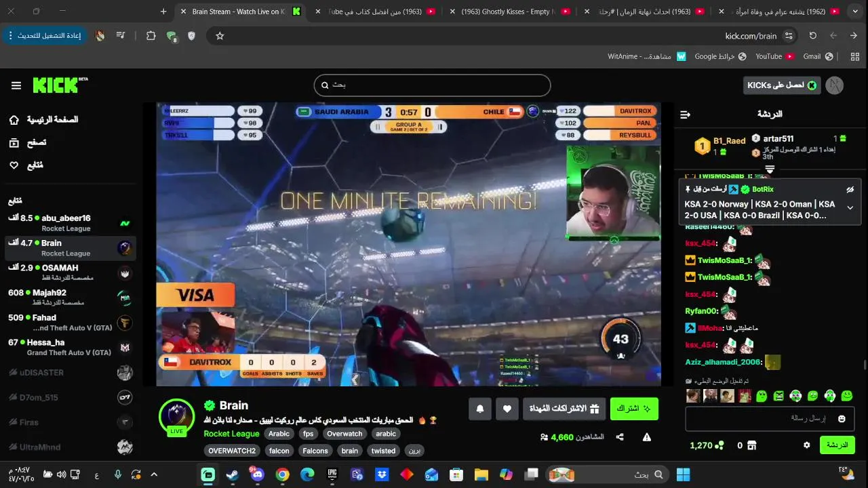
Task: Click the site info icon in the address bar
Action: (x=789, y=36)
